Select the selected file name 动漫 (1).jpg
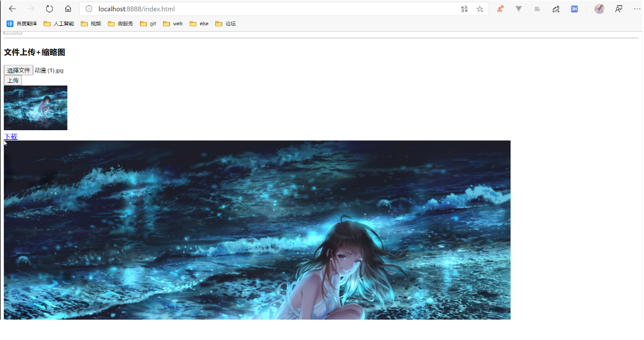 click(49, 70)
